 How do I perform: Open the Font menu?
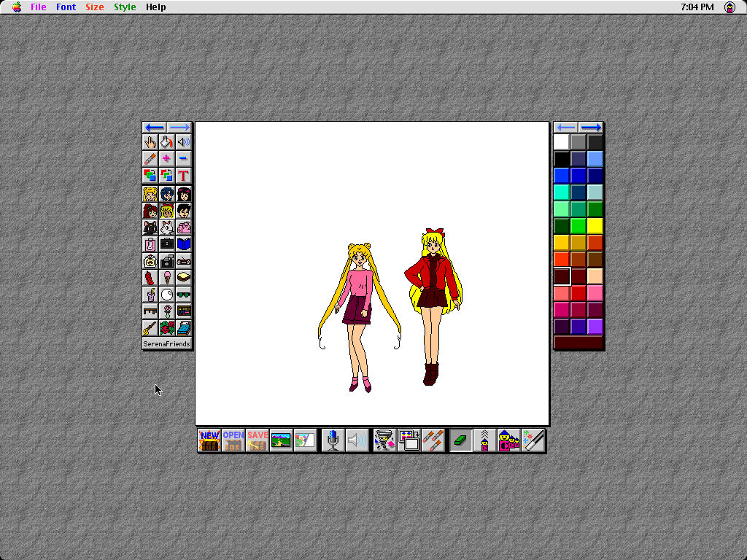(x=66, y=7)
